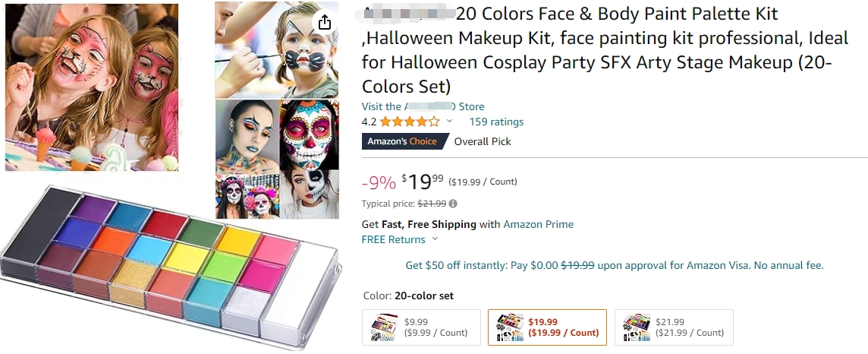The width and height of the screenshot is (868, 354).
Task: Click the share icon on product image
Action: (x=325, y=22)
